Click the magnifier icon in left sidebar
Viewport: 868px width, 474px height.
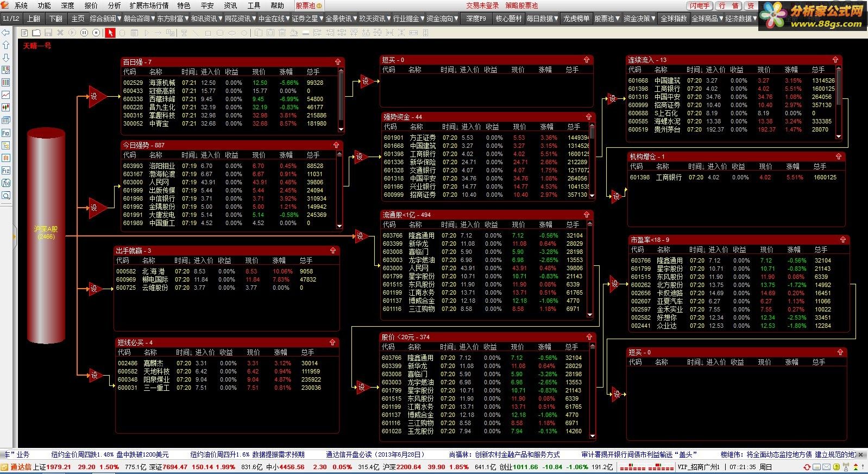tap(6, 196)
